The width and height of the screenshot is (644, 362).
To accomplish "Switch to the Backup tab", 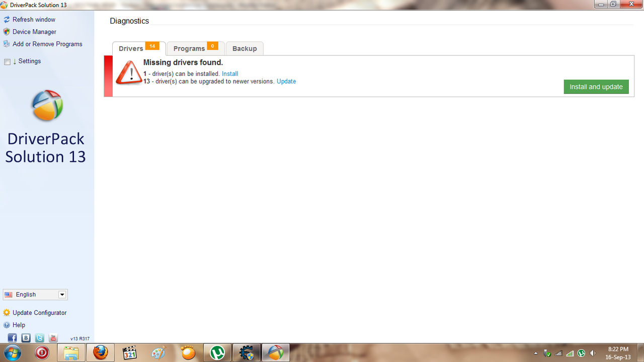I will point(245,48).
